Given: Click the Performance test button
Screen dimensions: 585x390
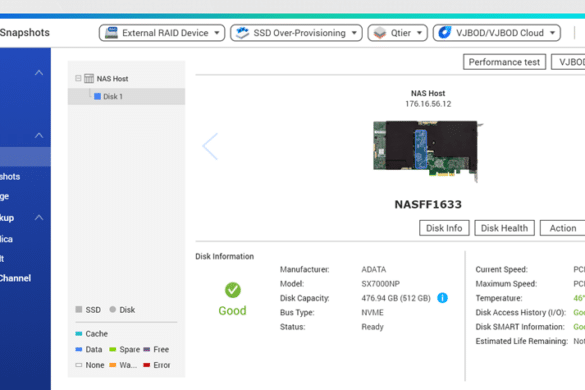Looking at the screenshot, I should point(504,62).
